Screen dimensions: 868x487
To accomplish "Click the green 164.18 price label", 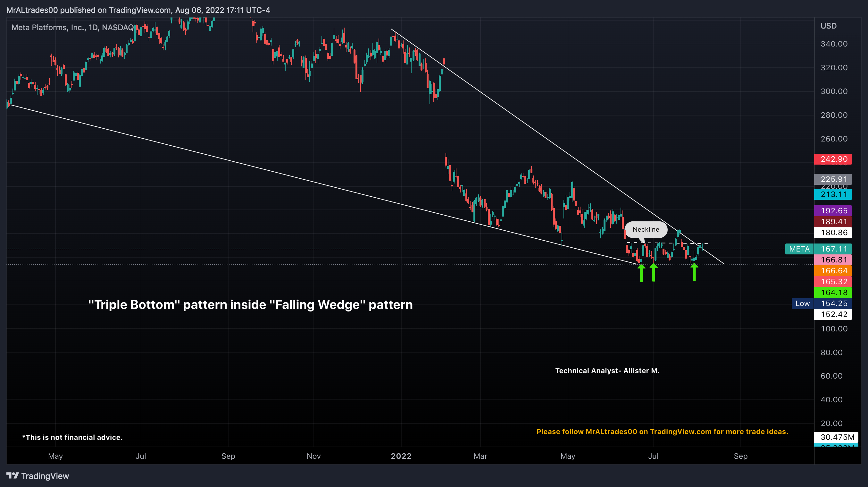I will pos(833,292).
